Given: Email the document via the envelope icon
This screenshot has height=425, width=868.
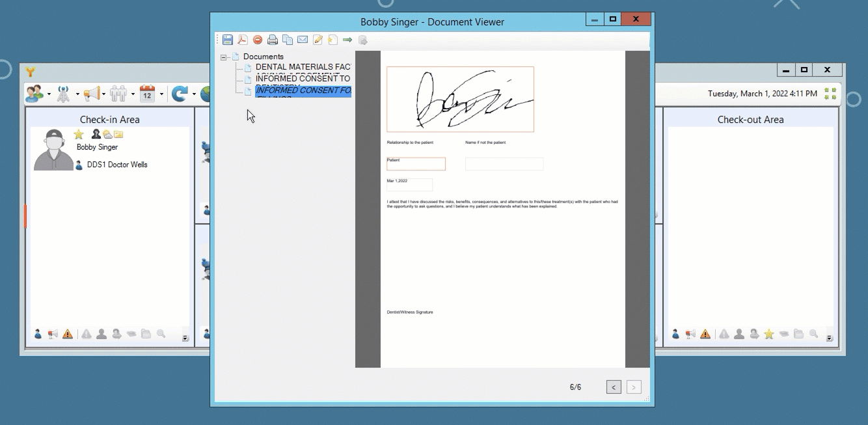Looking at the screenshot, I should coord(303,40).
